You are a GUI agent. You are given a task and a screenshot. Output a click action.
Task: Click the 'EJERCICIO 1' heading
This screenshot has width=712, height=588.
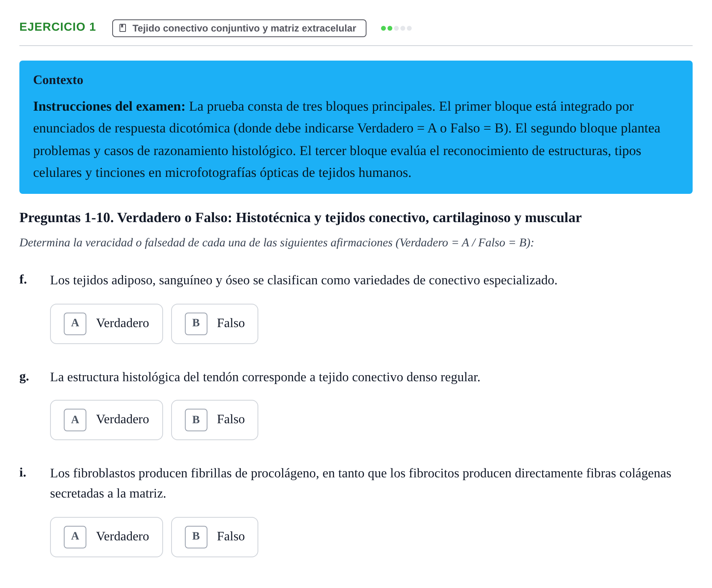tap(58, 27)
